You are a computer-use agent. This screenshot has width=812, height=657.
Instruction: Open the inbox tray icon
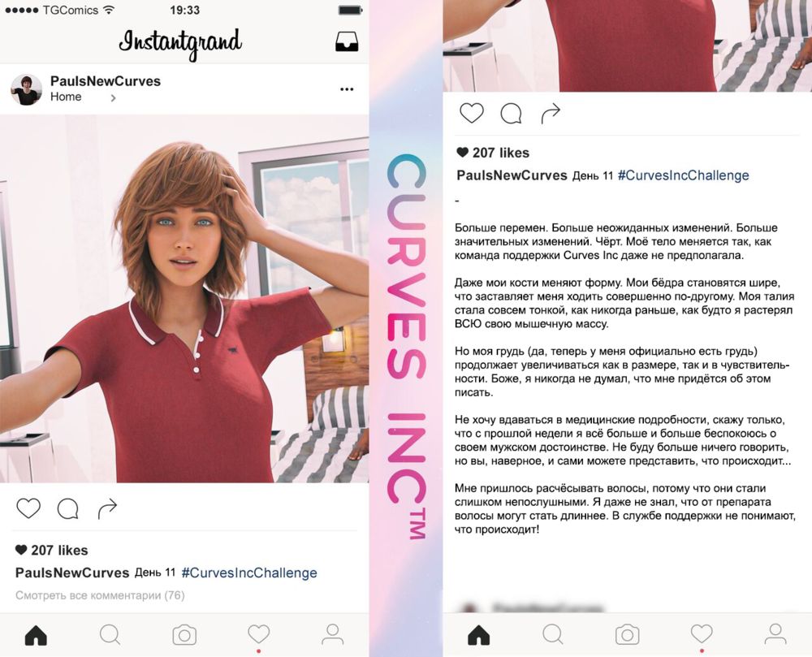(347, 41)
